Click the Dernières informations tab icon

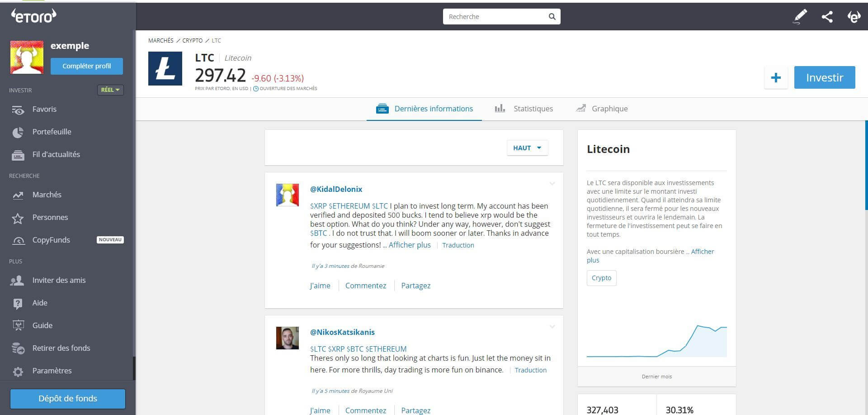tap(382, 109)
